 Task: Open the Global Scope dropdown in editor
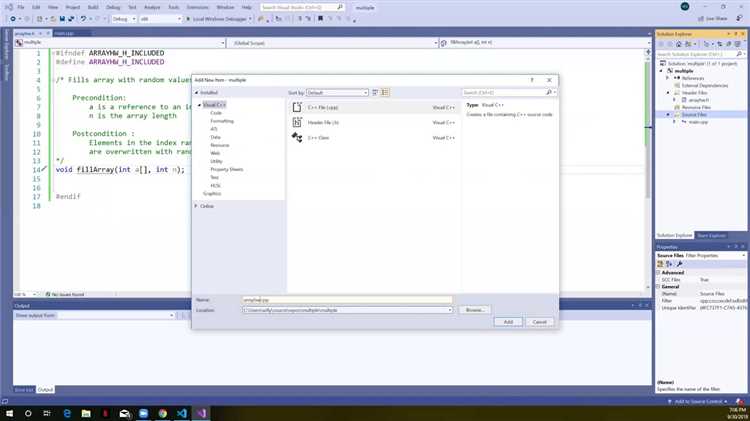pos(333,43)
